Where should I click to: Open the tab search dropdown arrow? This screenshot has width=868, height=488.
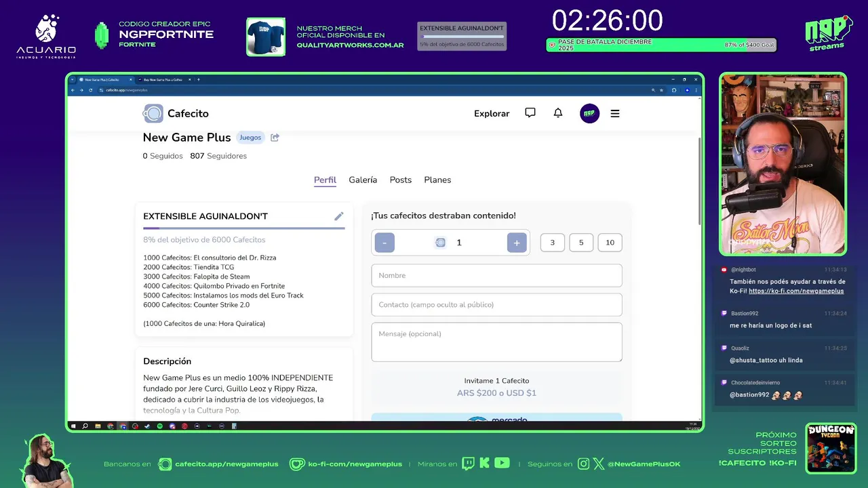point(73,79)
